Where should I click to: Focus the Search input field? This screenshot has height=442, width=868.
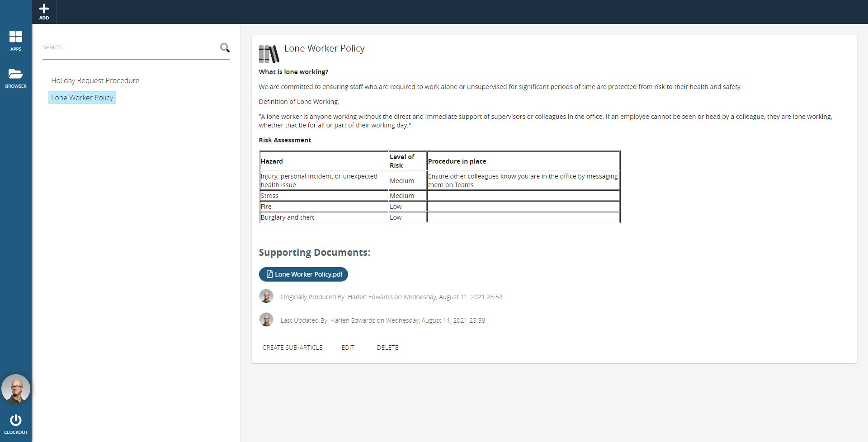(129, 47)
